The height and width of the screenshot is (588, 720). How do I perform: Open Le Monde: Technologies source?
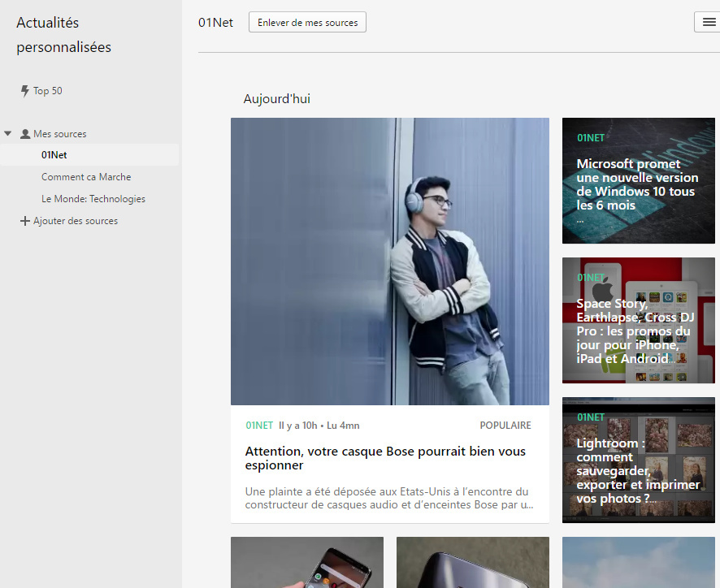coord(93,199)
